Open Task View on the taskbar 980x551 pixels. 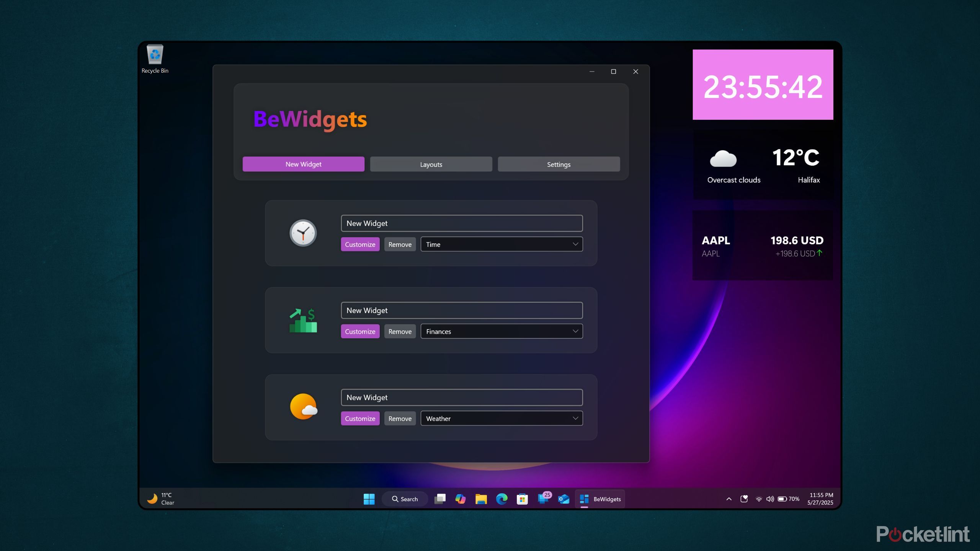tap(440, 499)
